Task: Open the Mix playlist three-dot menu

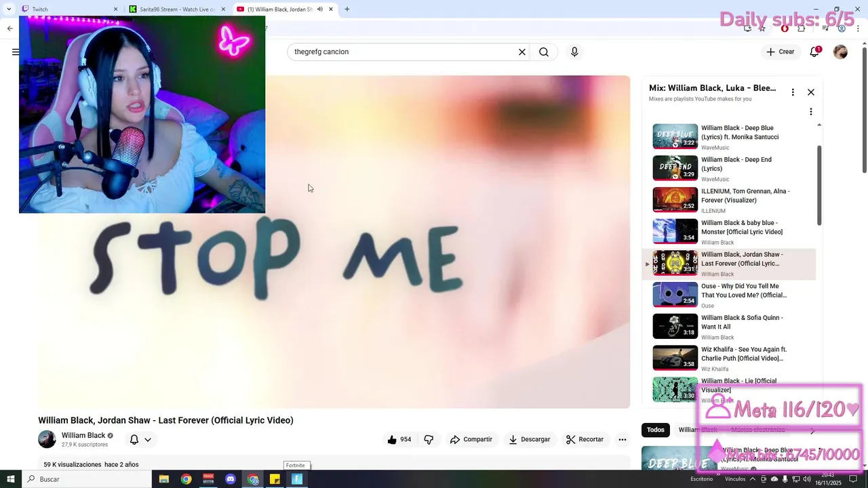Action: [x=793, y=92]
